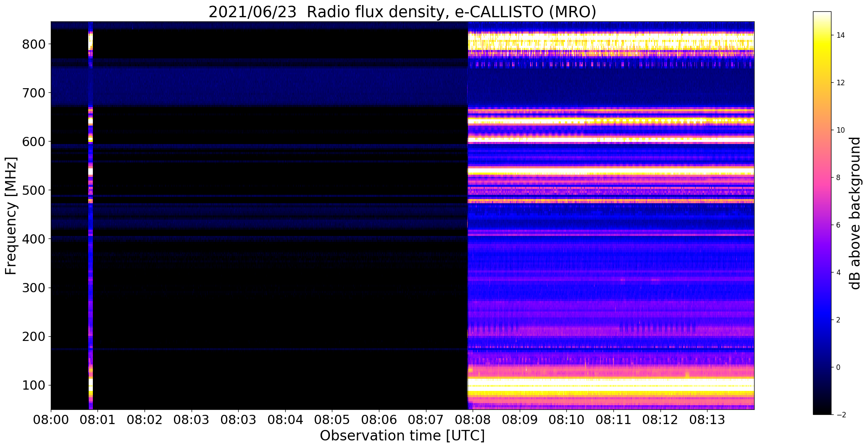Screen dimensions: 868x448
Task: Click the vertical color scale bar
Action: point(822,213)
